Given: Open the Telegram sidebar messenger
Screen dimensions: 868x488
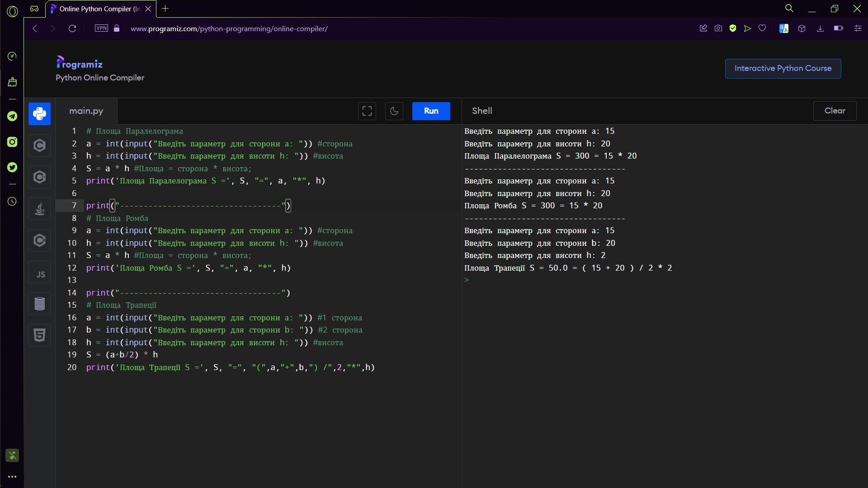Looking at the screenshot, I should (12, 116).
